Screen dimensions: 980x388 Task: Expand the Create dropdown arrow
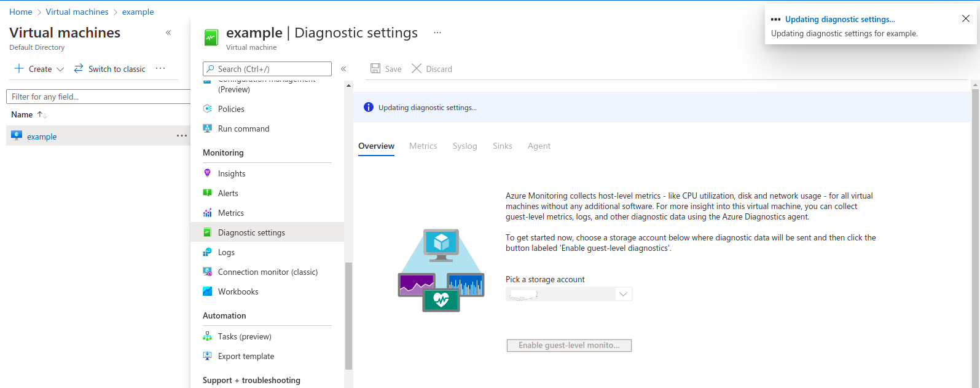pos(60,69)
